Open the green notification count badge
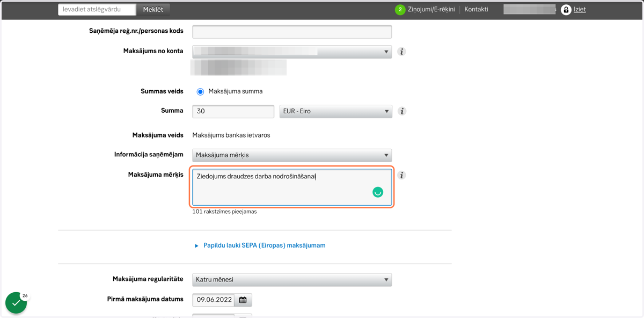 click(400, 10)
